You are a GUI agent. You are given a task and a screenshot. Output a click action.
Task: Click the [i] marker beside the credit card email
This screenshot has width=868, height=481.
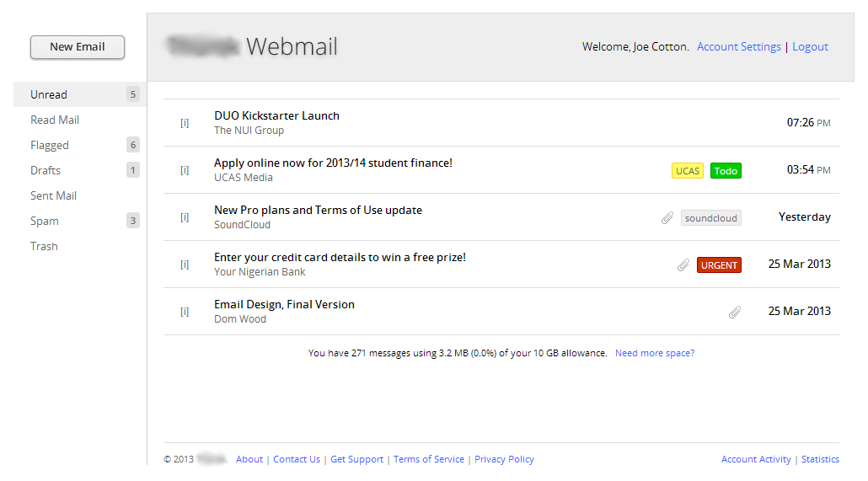pyautogui.click(x=185, y=264)
